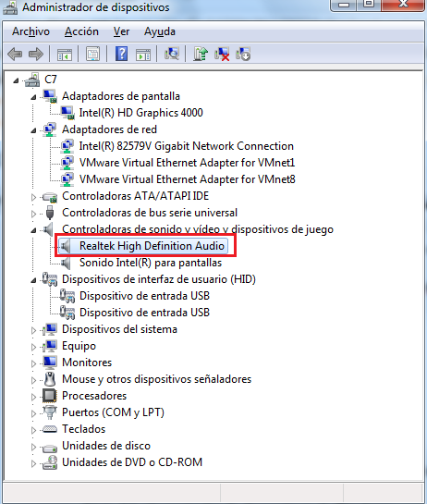Viewport: 427px width, 504px height.
Task: Click VMnet8 adapter icon
Action: coord(67,179)
